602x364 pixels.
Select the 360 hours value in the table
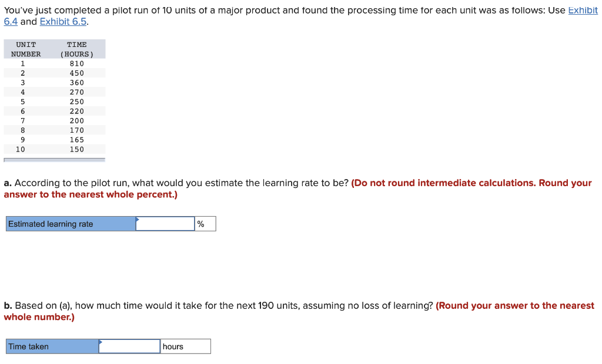click(x=77, y=83)
